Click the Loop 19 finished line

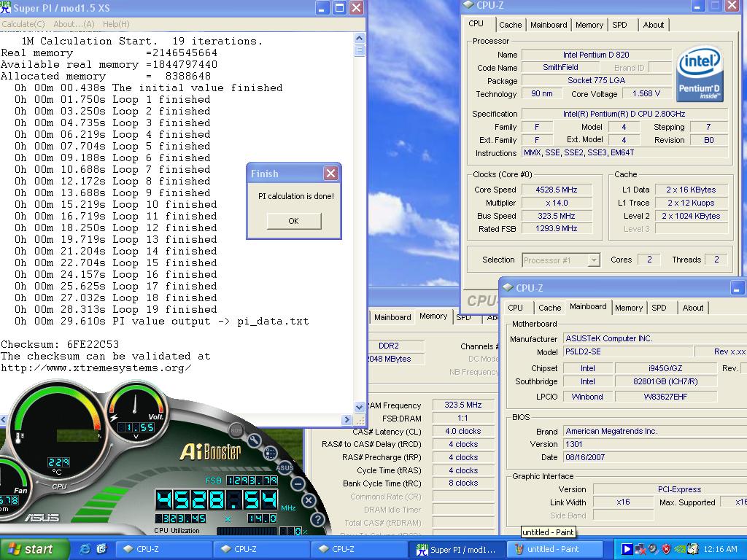[x=115, y=309]
